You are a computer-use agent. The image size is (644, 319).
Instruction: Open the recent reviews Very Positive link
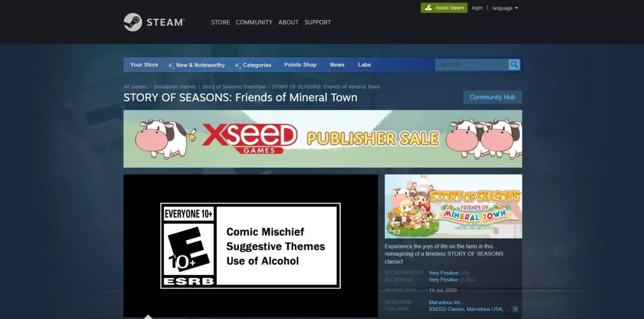443,273
